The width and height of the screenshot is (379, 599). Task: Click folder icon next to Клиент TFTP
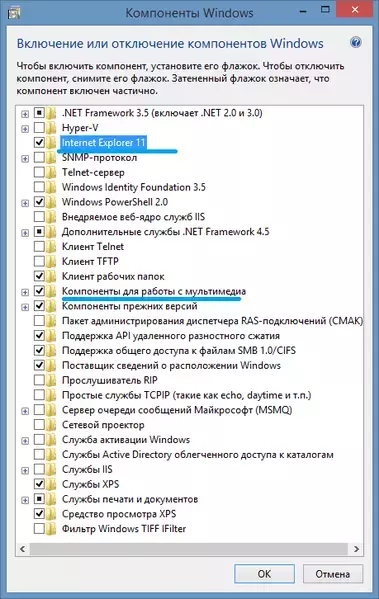51,261
